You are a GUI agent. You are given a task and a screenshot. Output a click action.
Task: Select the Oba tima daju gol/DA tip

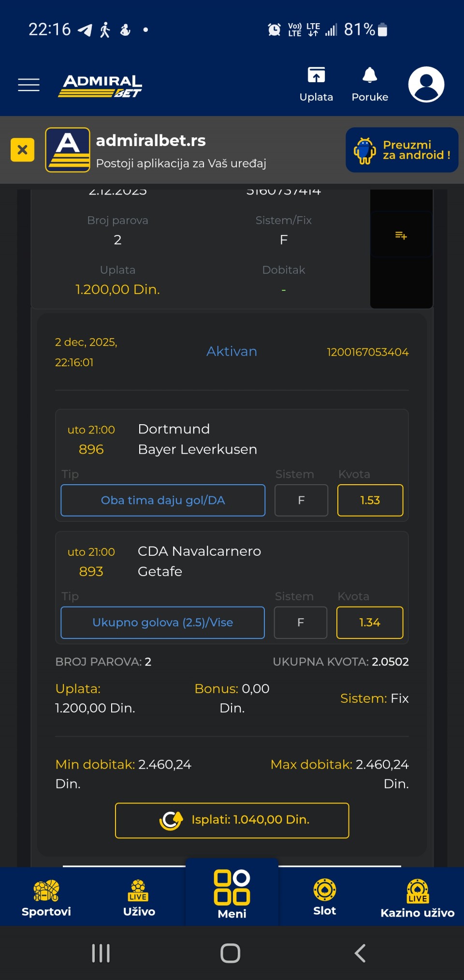[163, 500]
